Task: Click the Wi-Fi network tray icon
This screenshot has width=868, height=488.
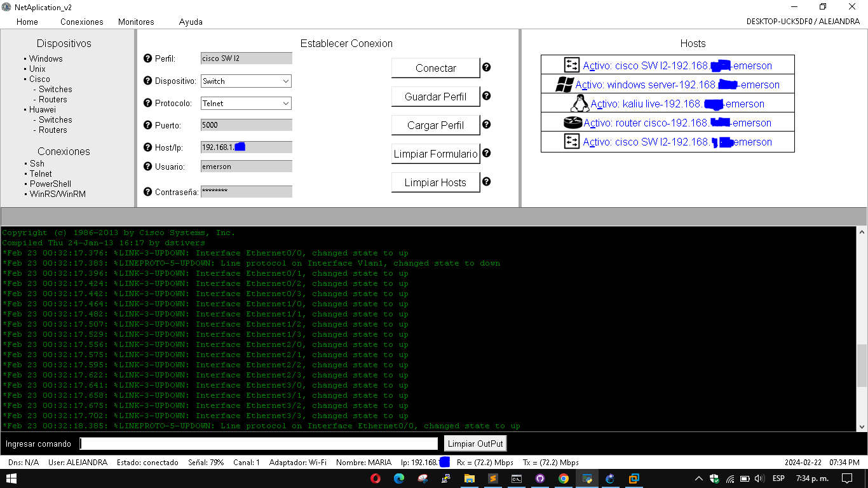Action: point(729,478)
